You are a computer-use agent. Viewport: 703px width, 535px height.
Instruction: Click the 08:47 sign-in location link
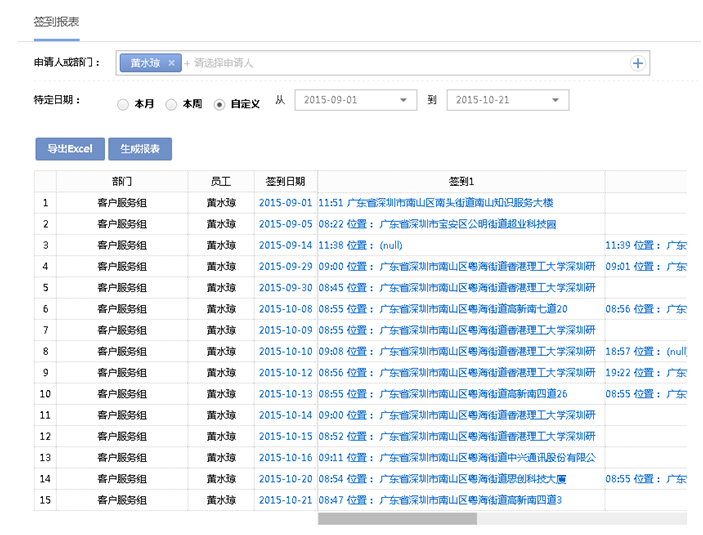tap(440, 500)
